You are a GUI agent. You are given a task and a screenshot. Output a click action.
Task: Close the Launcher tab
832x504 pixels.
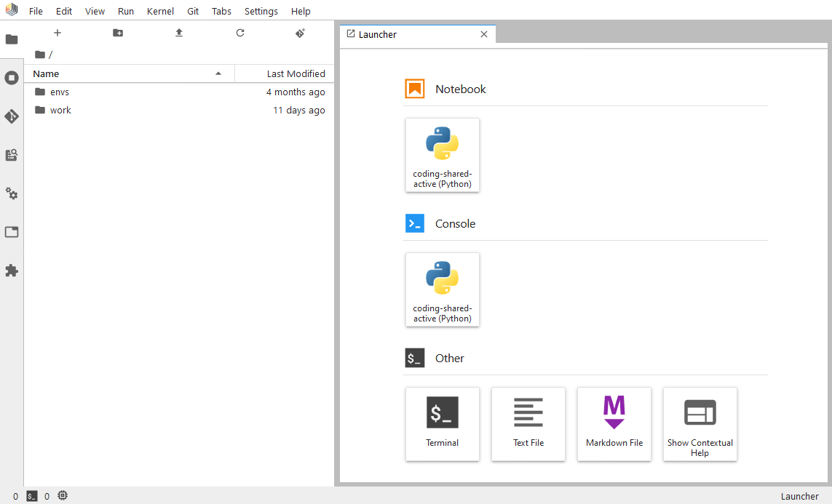(x=484, y=34)
